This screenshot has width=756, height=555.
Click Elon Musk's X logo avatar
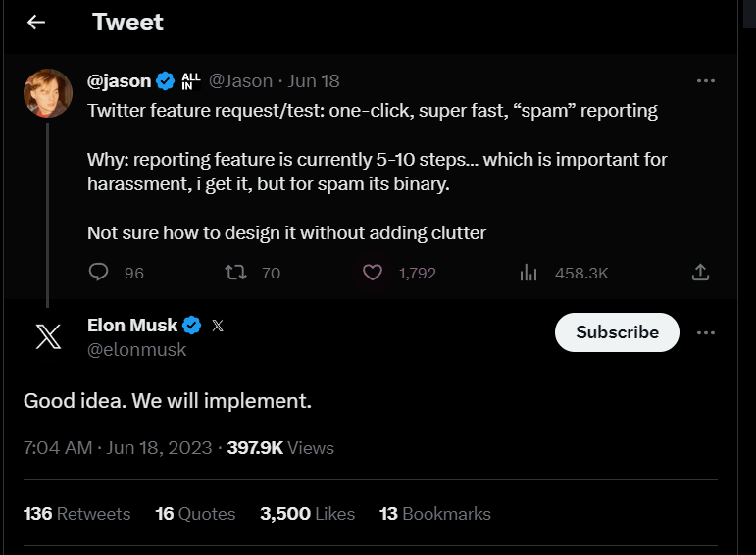(48, 336)
